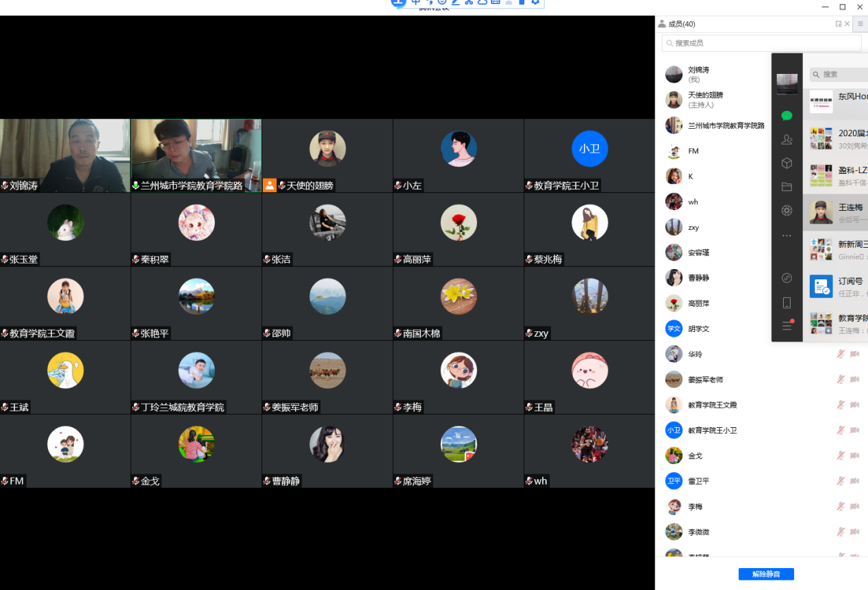Pop out the members panel
Viewport: 868px width, 590px height.
point(839,24)
